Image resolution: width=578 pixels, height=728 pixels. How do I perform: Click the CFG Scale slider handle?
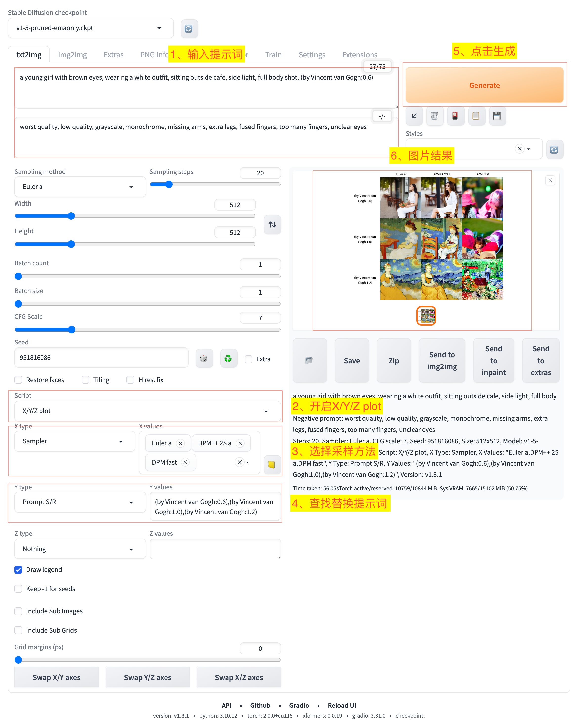(x=72, y=330)
